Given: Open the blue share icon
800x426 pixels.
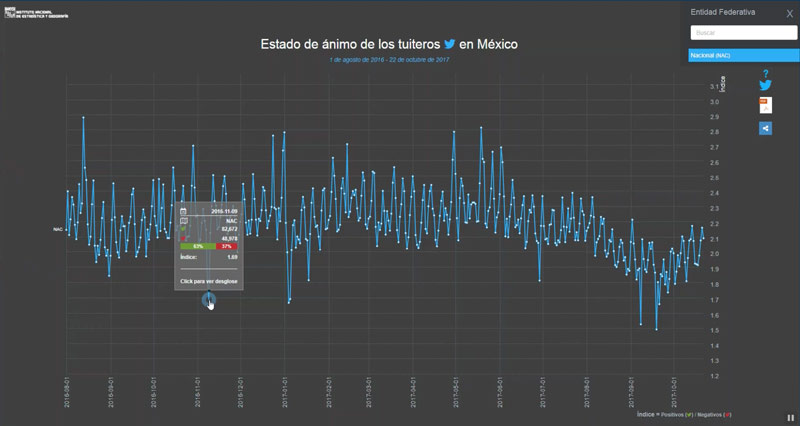Looking at the screenshot, I should 765,128.
